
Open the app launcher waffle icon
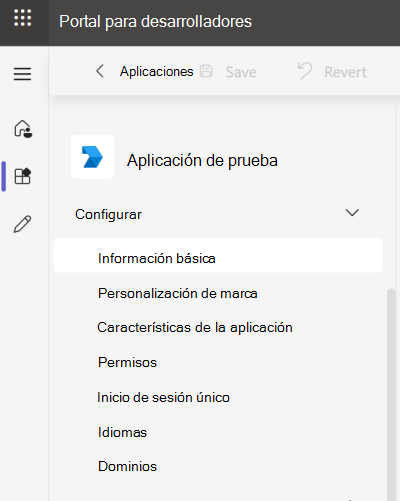point(23,18)
